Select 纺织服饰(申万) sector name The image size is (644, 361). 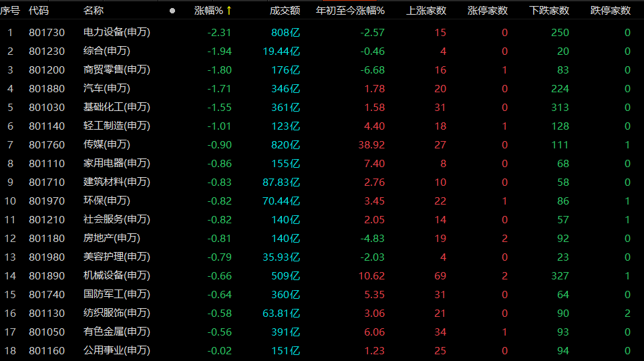click(x=117, y=313)
